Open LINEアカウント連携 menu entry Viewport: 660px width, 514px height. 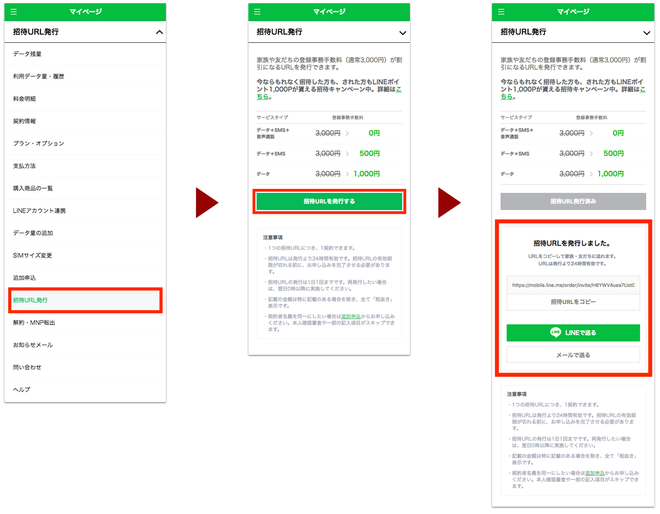85,210
